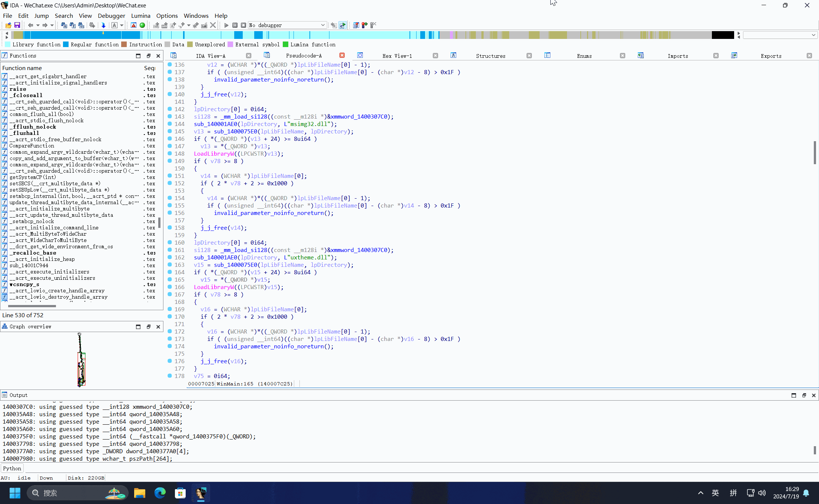819x504 pixels.
Task: Click the yellow marker in navigation band
Action: click(103, 33)
